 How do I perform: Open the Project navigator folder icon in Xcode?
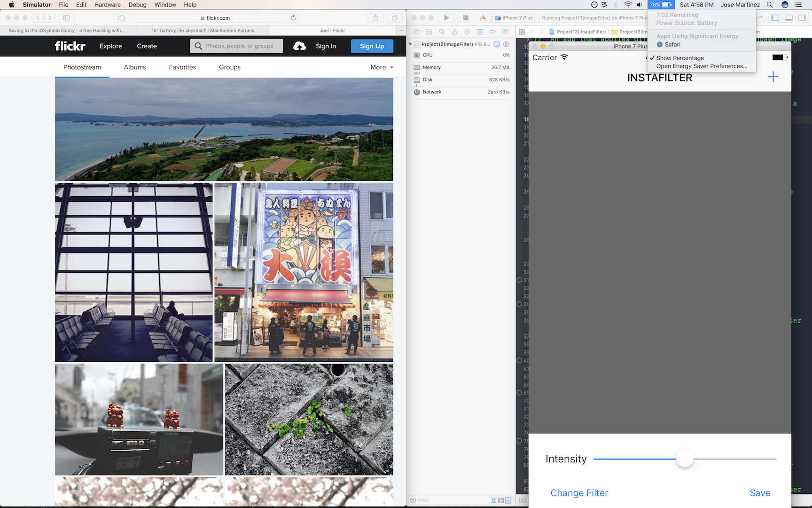pyautogui.click(x=416, y=32)
